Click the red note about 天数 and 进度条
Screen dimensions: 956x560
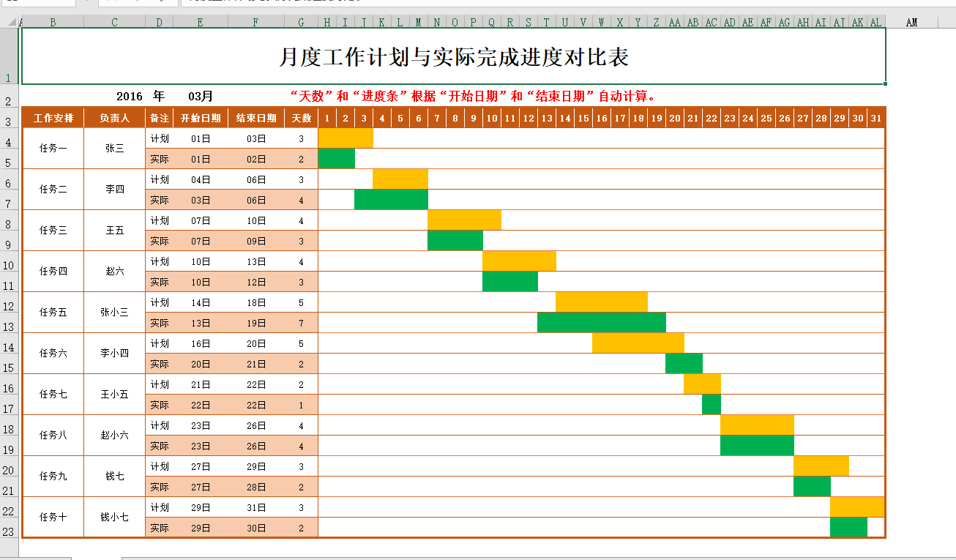point(472,96)
